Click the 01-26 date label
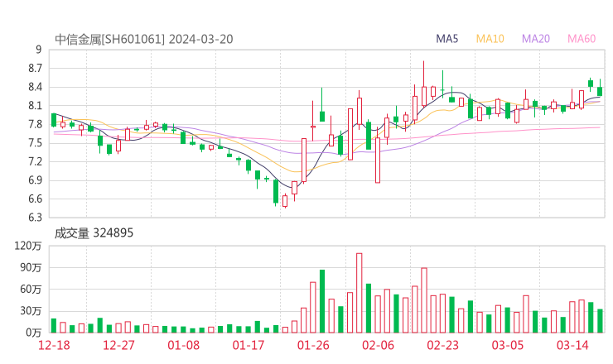613x364 pixels. [x=313, y=346]
